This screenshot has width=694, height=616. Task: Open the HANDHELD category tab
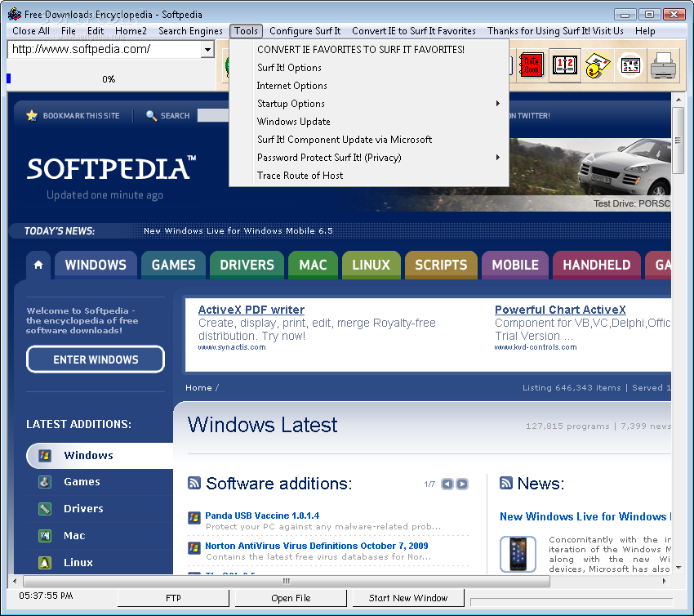tap(597, 265)
